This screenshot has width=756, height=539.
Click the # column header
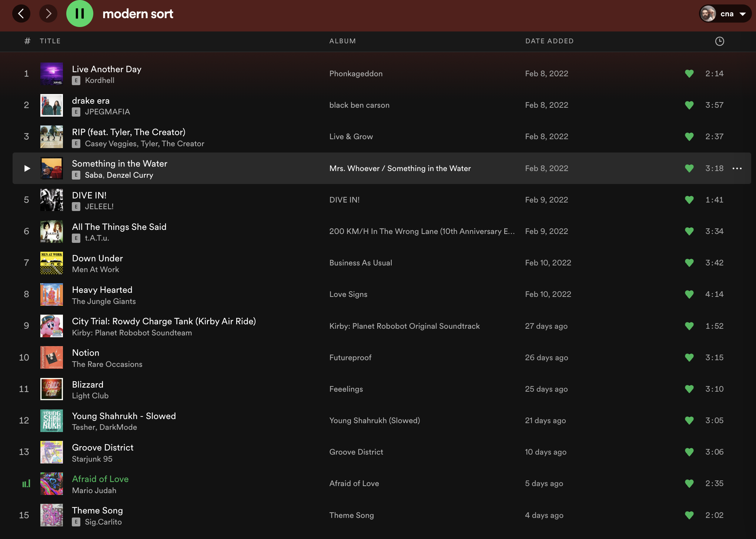pos(26,41)
